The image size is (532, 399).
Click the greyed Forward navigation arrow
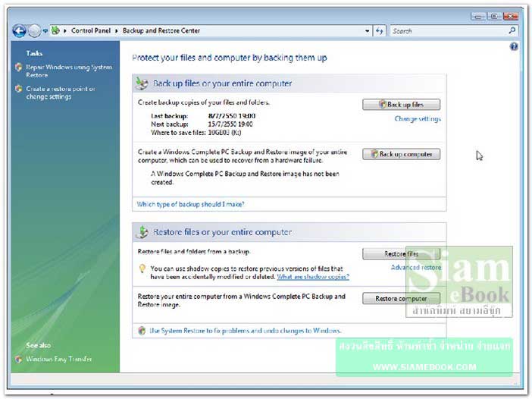(35, 31)
